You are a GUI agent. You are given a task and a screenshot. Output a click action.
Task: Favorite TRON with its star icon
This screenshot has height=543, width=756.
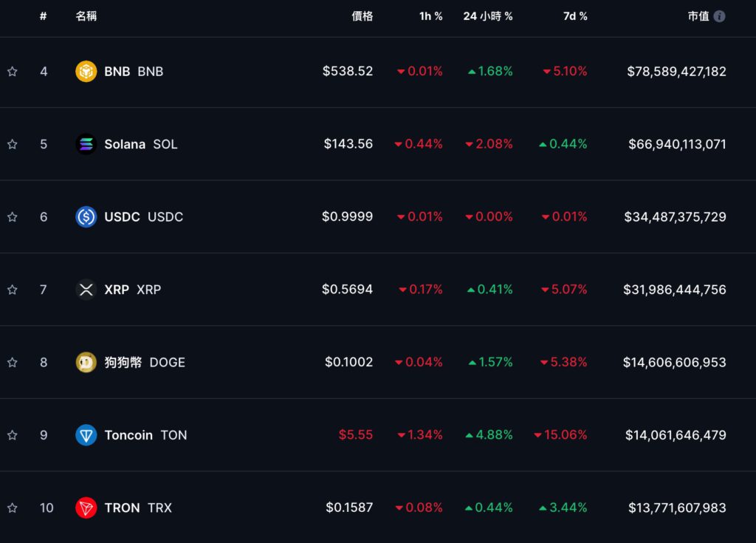13,508
